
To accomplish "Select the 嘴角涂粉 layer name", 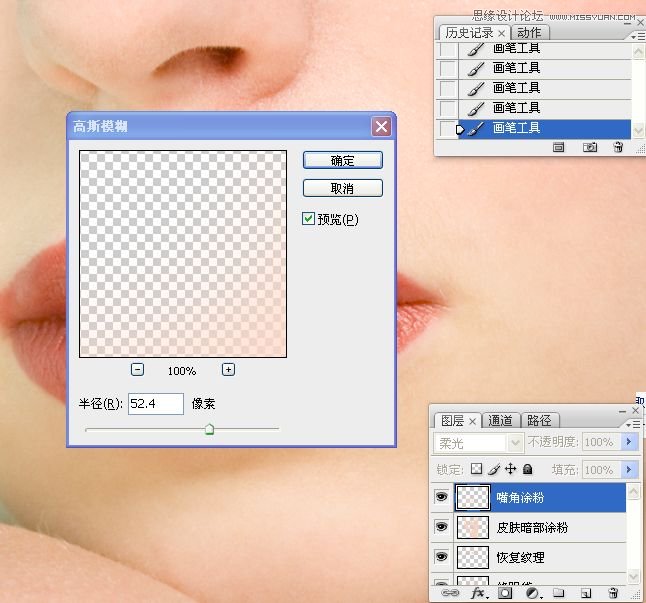I will pyautogui.click(x=520, y=498).
